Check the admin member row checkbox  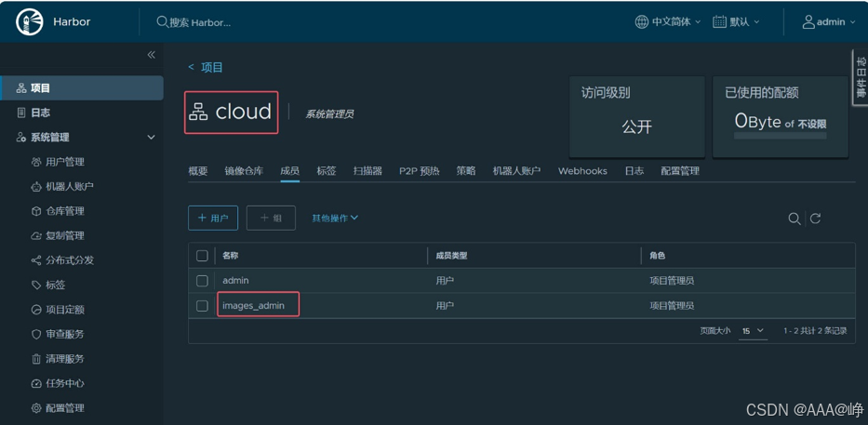(x=202, y=281)
